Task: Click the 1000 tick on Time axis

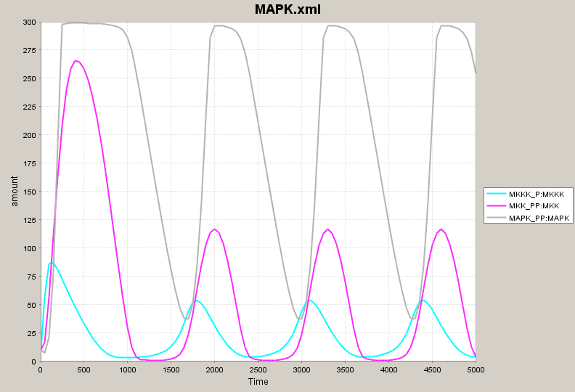Action: tap(128, 369)
